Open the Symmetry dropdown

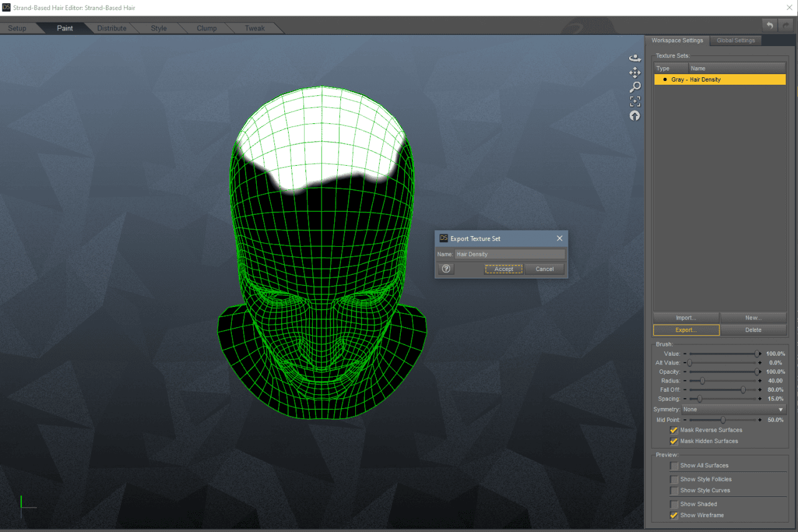pos(733,409)
